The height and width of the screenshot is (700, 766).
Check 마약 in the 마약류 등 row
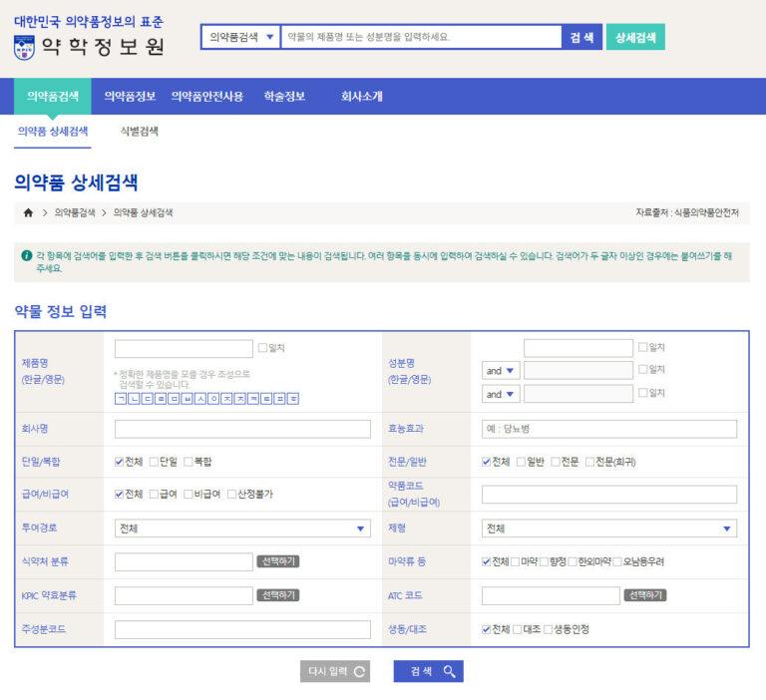(x=516, y=561)
